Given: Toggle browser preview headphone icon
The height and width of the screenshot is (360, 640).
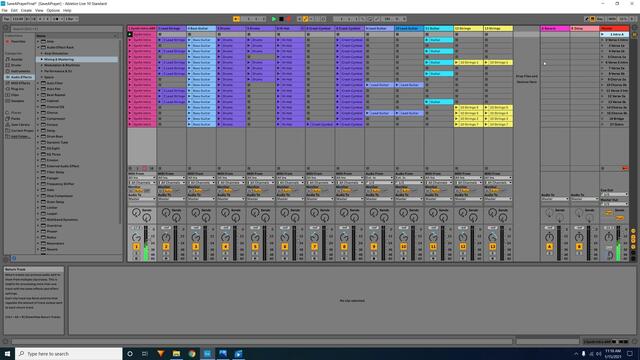Looking at the screenshot, I should 14,258.
